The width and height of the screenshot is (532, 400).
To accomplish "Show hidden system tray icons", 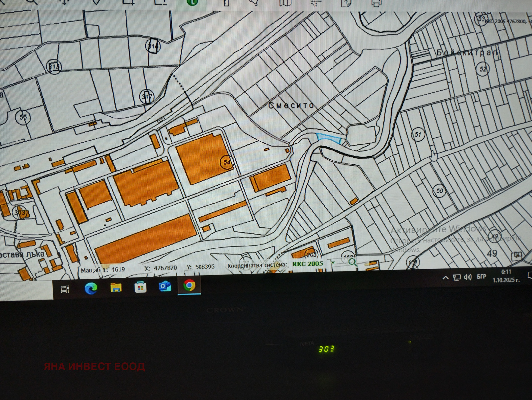I will (445, 278).
